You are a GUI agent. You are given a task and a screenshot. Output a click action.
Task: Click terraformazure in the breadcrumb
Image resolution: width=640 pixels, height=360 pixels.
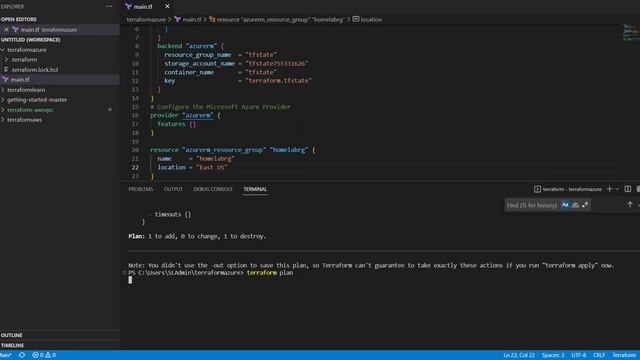click(146, 20)
